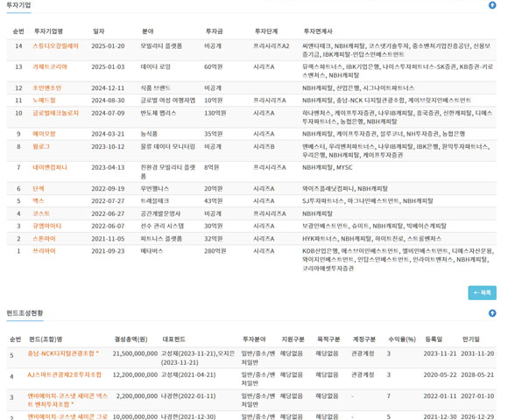Screen dimensions: 508x420
Task: Select the 21,500,000,000 fund amount cell
Action: coord(135,353)
